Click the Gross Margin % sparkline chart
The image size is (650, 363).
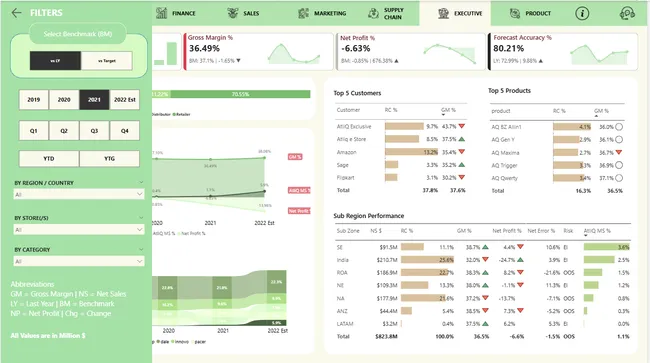click(x=293, y=54)
